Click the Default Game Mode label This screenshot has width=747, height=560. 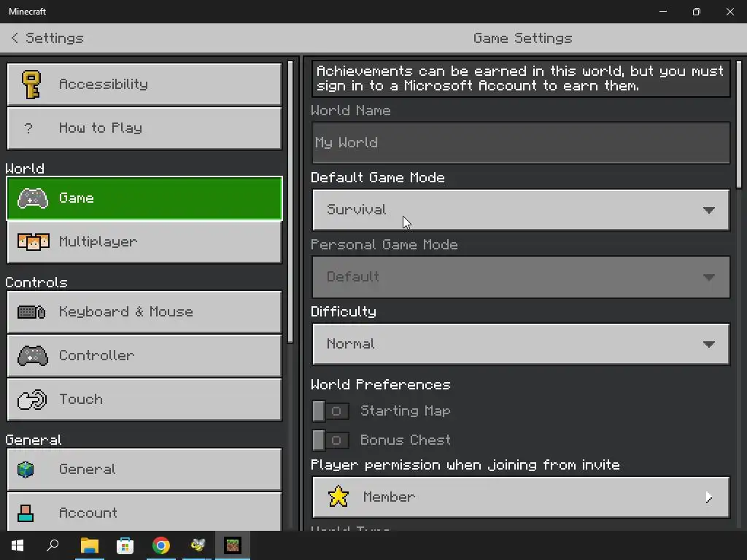coord(377,178)
